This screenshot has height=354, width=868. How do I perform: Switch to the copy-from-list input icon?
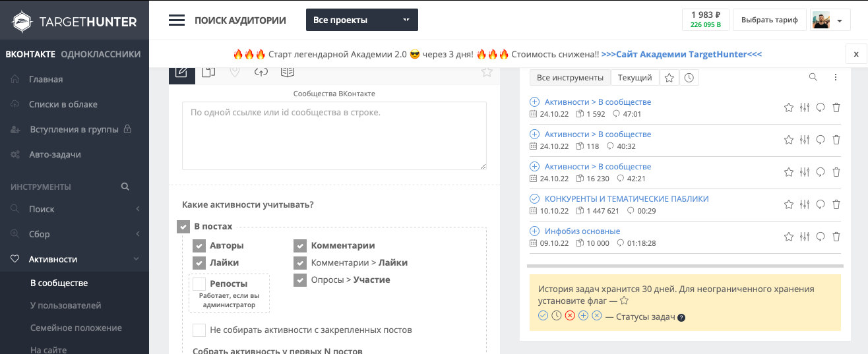coord(208,72)
